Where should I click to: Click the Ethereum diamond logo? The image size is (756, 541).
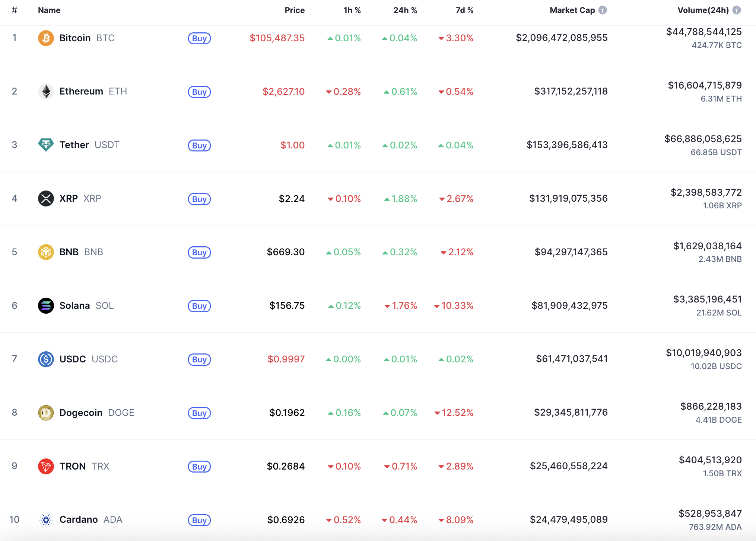(x=46, y=92)
